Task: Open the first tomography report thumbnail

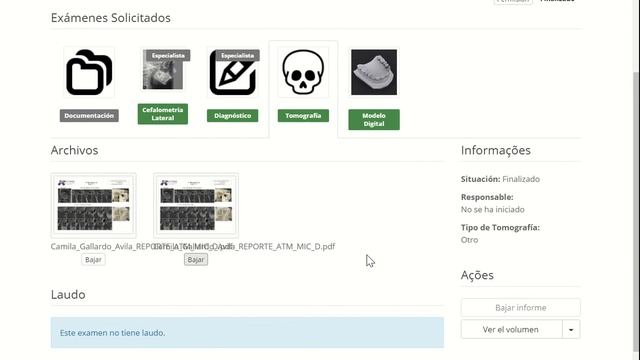Action: pos(93,205)
